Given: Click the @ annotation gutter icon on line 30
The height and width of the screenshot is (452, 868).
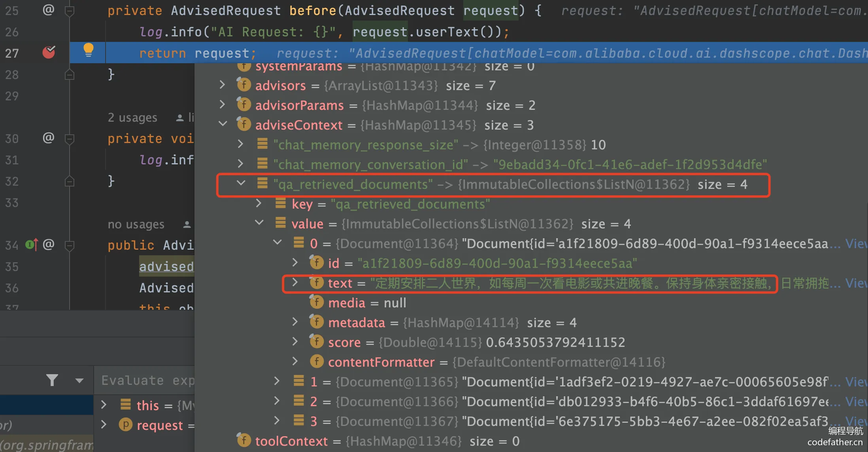Looking at the screenshot, I should pyautogui.click(x=48, y=137).
